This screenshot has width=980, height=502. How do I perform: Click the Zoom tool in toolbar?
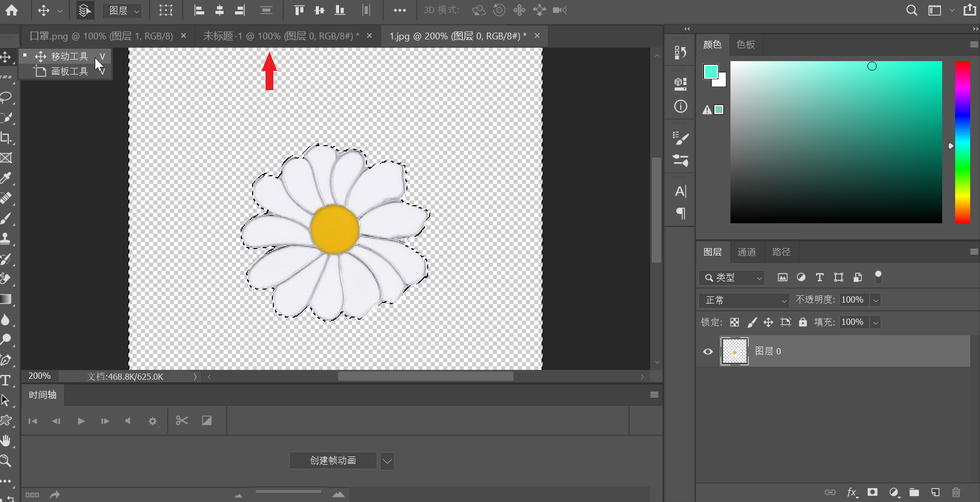pyautogui.click(x=6, y=461)
